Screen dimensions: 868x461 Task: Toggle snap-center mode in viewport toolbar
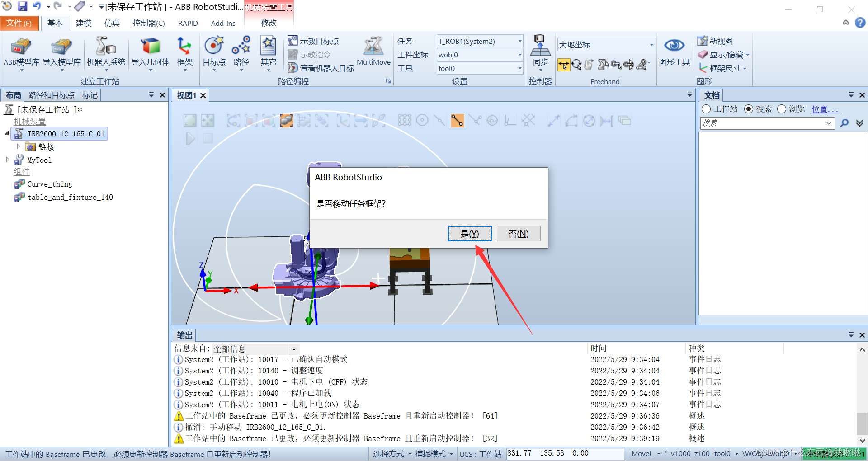(422, 120)
